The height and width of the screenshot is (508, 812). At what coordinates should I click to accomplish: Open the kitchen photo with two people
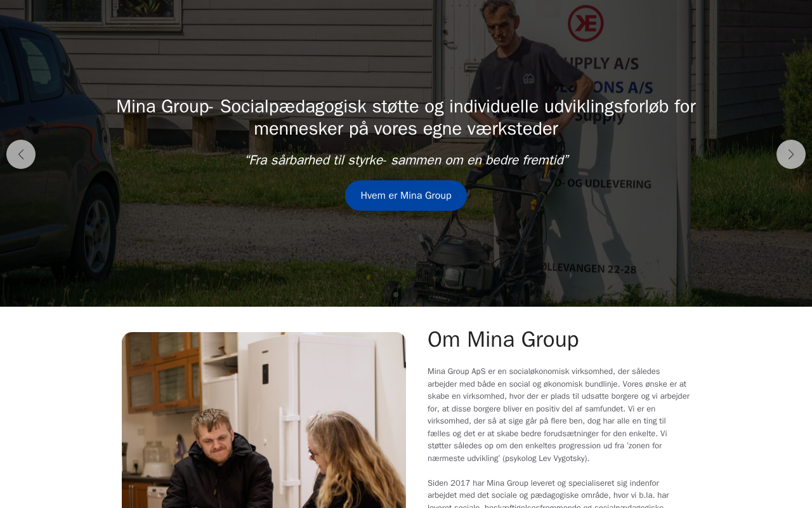pos(264,420)
